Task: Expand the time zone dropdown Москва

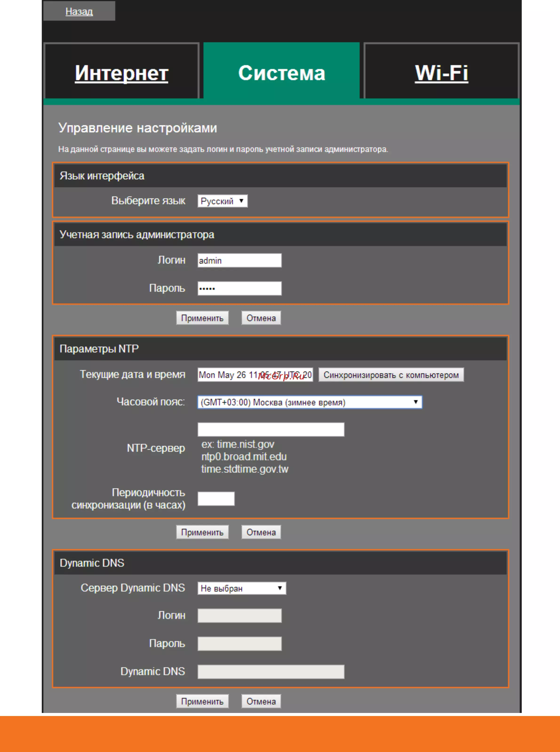Action: point(310,402)
